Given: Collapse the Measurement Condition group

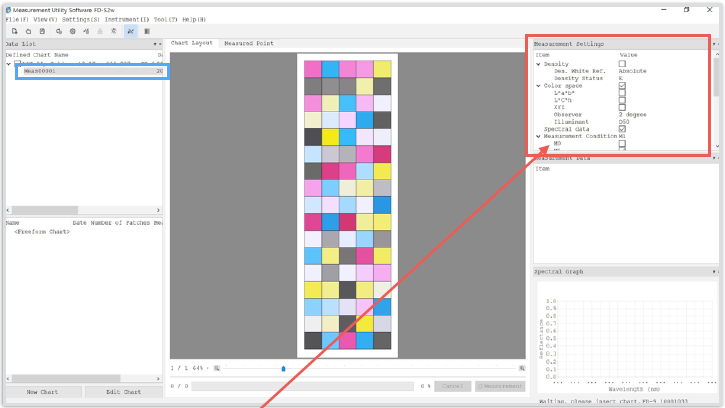Looking at the screenshot, I should click(x=538, y=136).
